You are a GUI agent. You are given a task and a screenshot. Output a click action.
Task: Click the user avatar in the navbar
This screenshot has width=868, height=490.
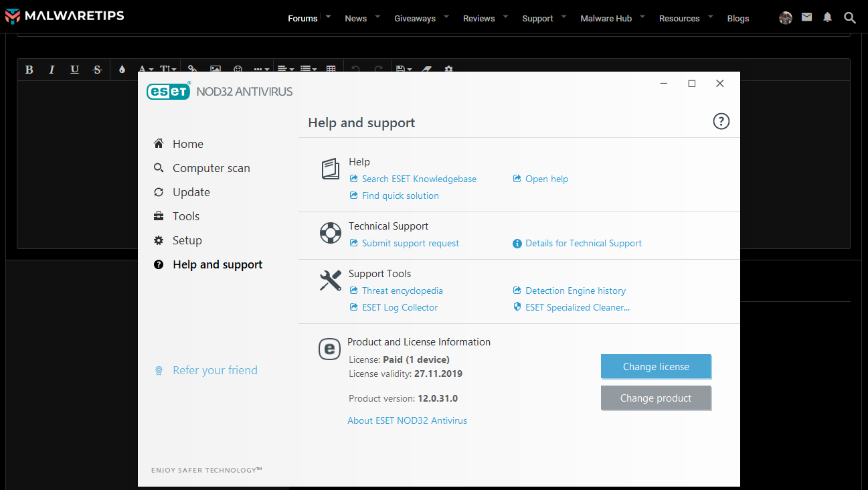(x=786, y=18)
